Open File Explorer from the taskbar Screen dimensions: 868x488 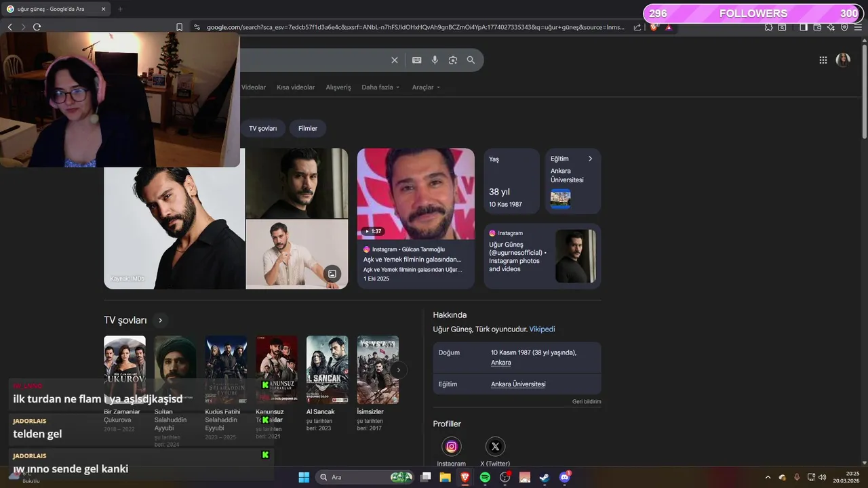[445, 477]
